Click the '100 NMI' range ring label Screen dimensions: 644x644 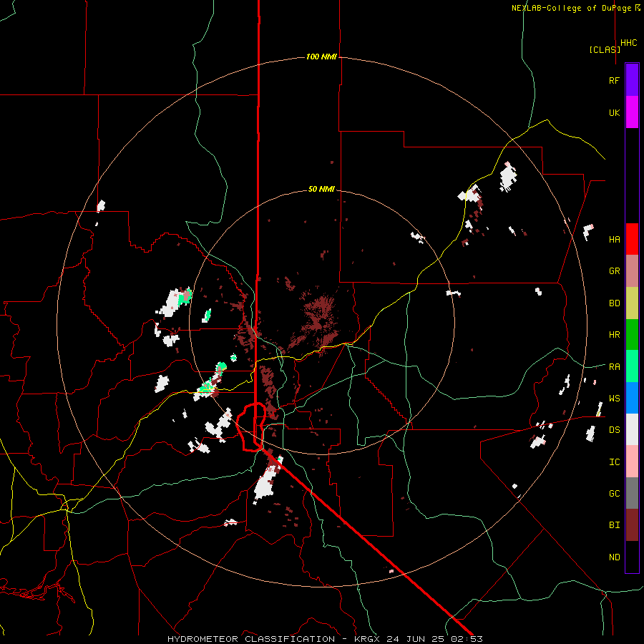(321, 57)
